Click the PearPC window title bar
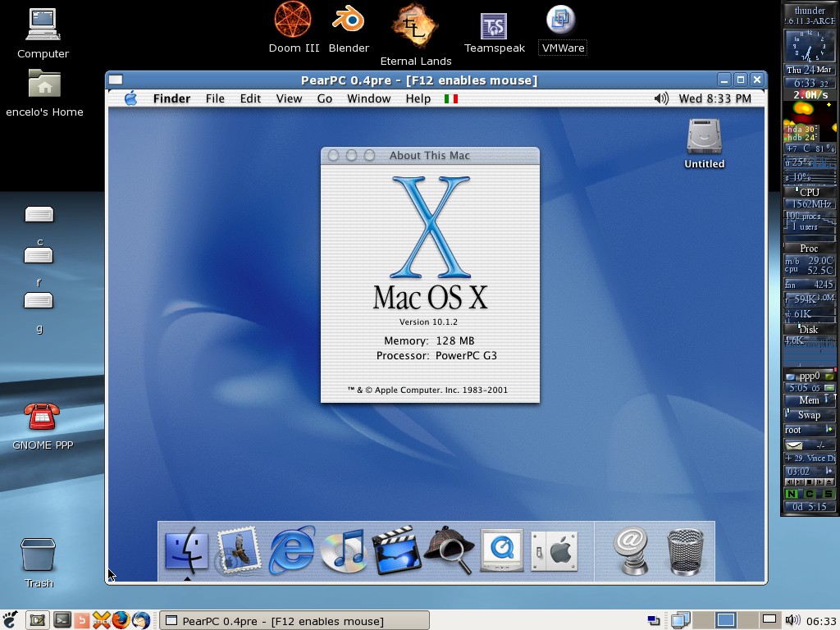 419,80
